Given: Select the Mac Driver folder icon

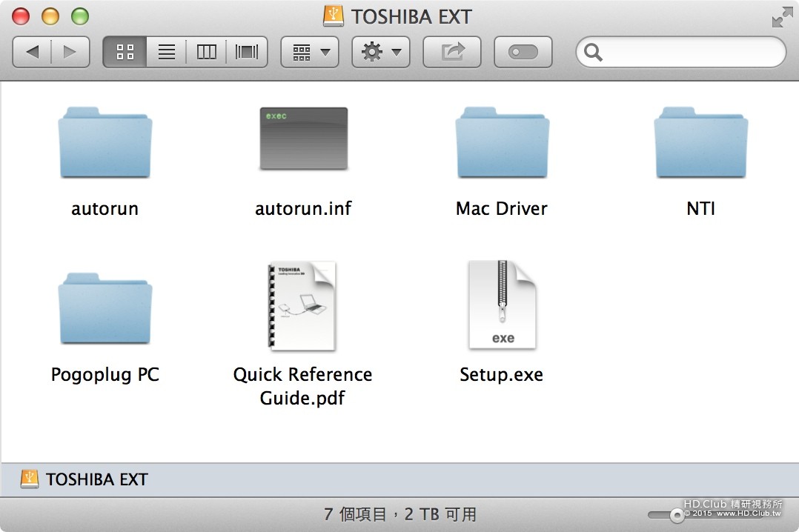Looking at the screenshot, I should (503, 142).
